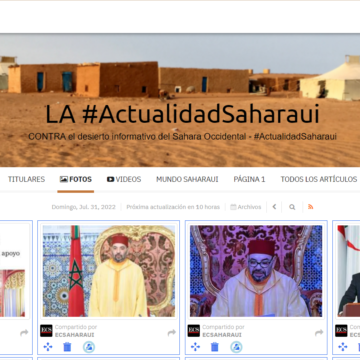Click the round blue icon on the purple throne photo card
Screen dimensions: 360x360
point(236,347)
